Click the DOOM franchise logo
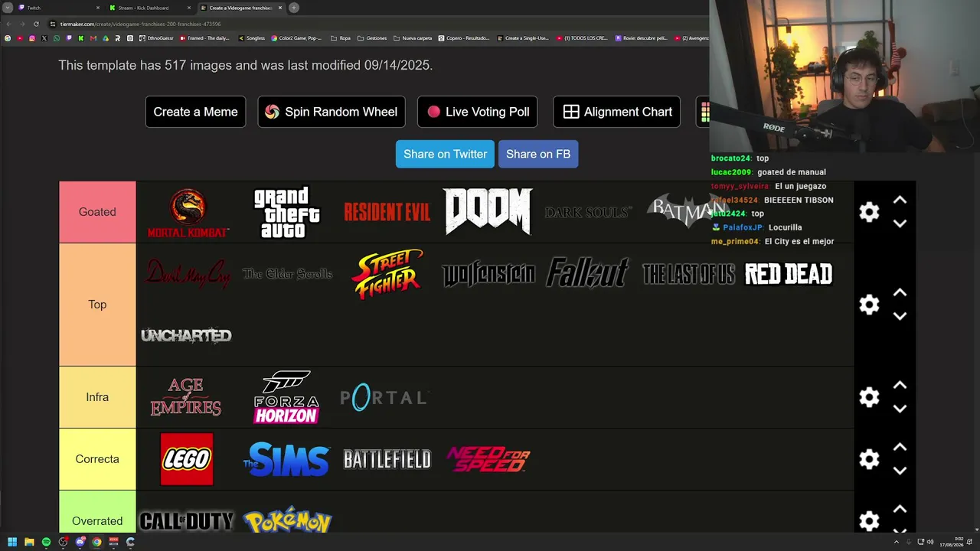Image resolution: width=980 pixels, height=551 pixels. pyautogui.click(x=488, y=211)
